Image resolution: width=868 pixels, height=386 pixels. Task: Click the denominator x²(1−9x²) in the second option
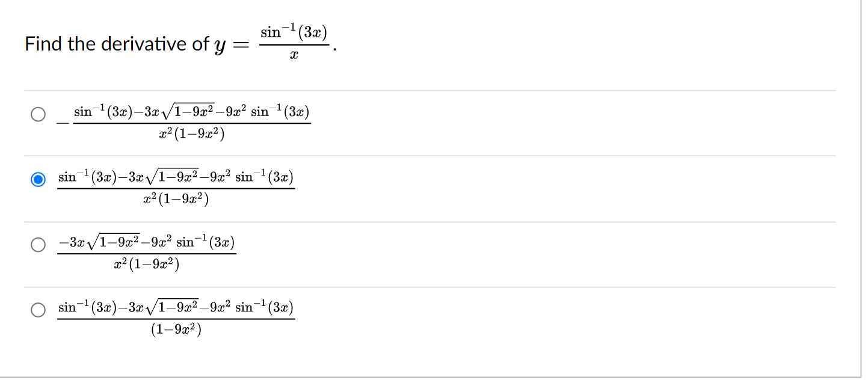click(x=174, y=198)
